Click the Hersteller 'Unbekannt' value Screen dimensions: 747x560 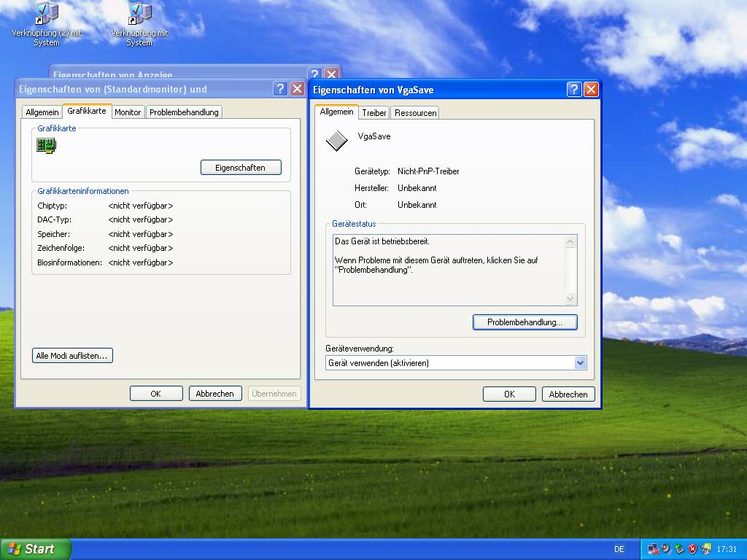tap(417, 188)
